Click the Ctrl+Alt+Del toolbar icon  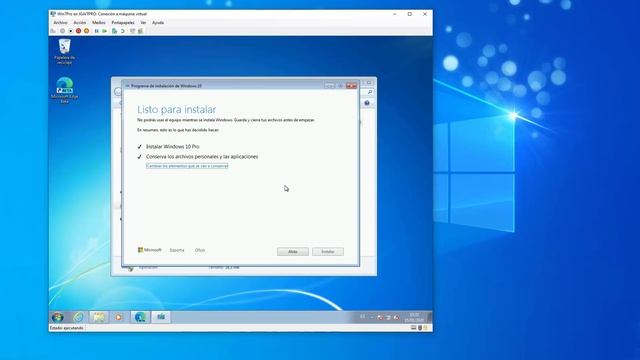tap(53, 31)
